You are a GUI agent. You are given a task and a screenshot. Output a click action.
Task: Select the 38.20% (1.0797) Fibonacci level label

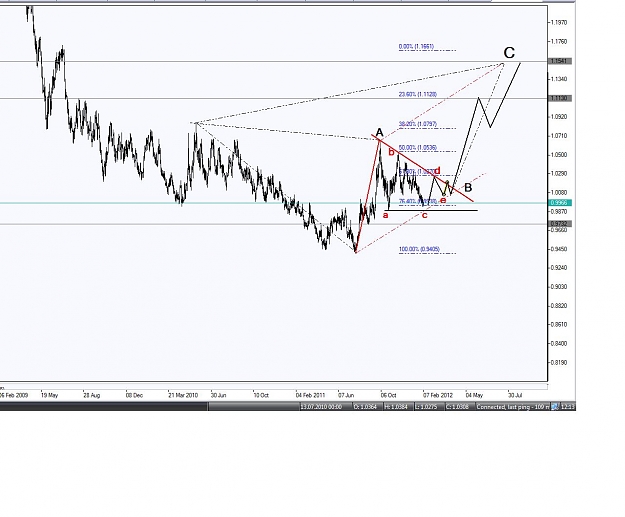[x=418, y=124]
